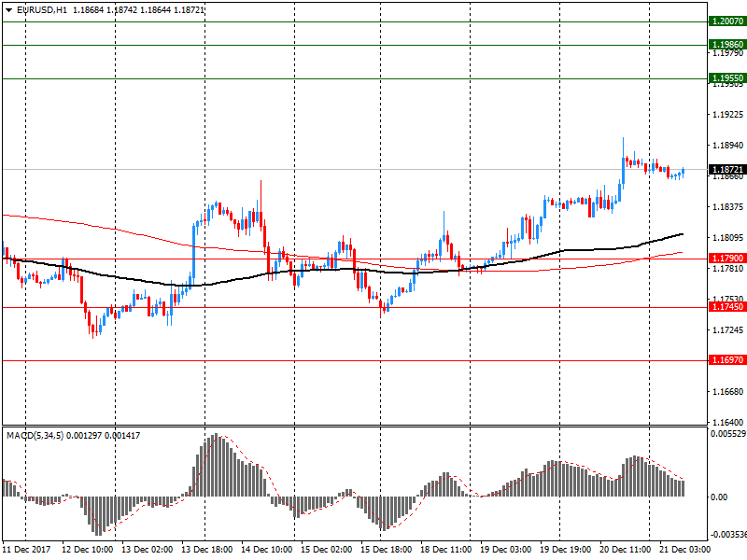Click the 13 Dec 18:00 time label
The height and width of the screenshot is (560, 747).
(206, 550)
